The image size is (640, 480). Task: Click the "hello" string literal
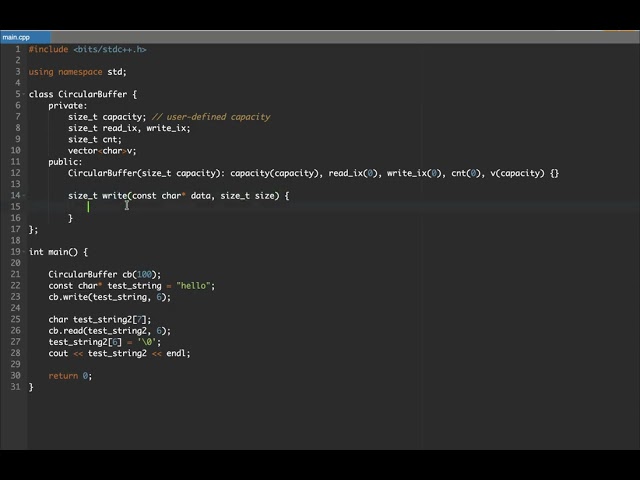[x=194, y=286]
